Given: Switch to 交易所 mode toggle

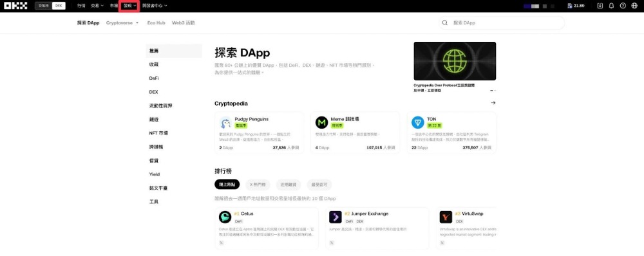Looking at the screenshot, I should click(44, 6).
